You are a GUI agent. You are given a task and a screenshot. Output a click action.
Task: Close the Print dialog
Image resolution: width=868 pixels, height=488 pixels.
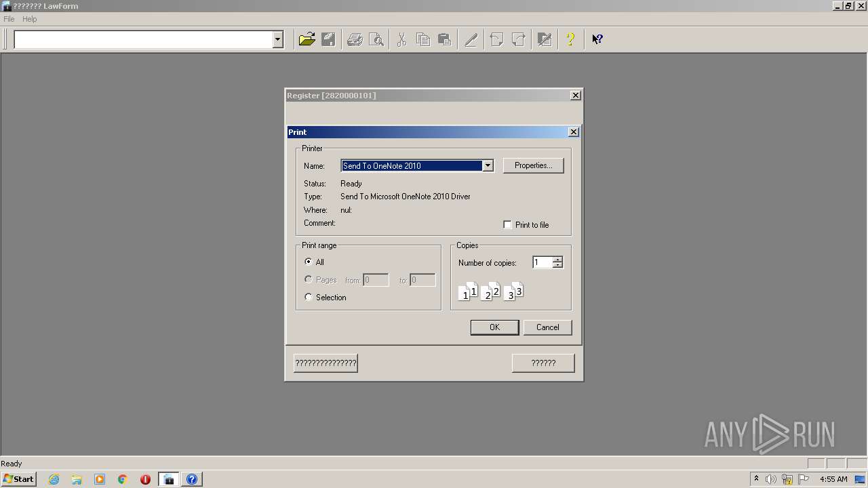[574, 132]
